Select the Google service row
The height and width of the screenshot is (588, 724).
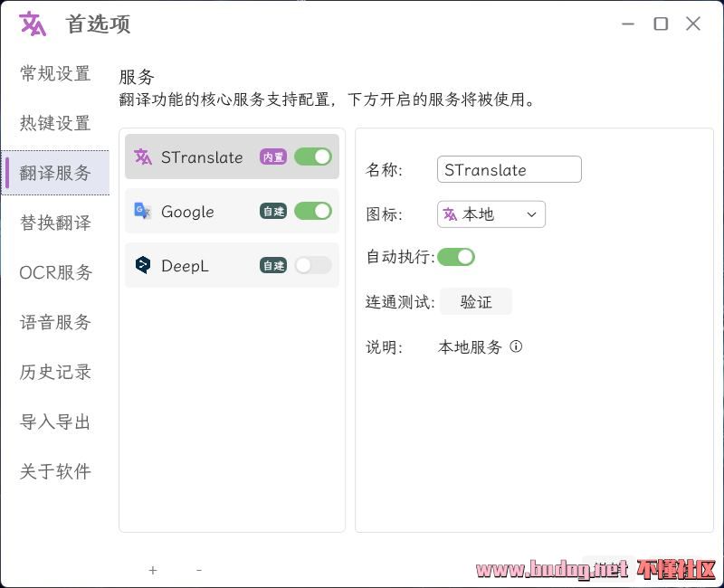point(232,211)
